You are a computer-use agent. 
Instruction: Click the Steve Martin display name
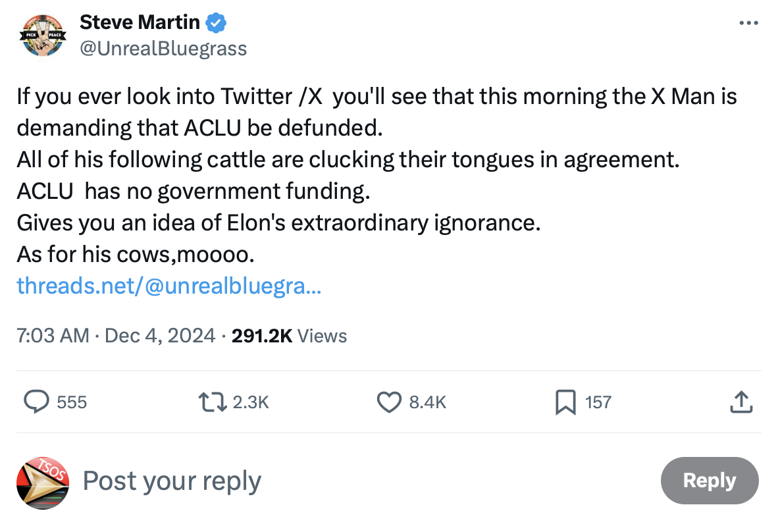pos(140,22)
